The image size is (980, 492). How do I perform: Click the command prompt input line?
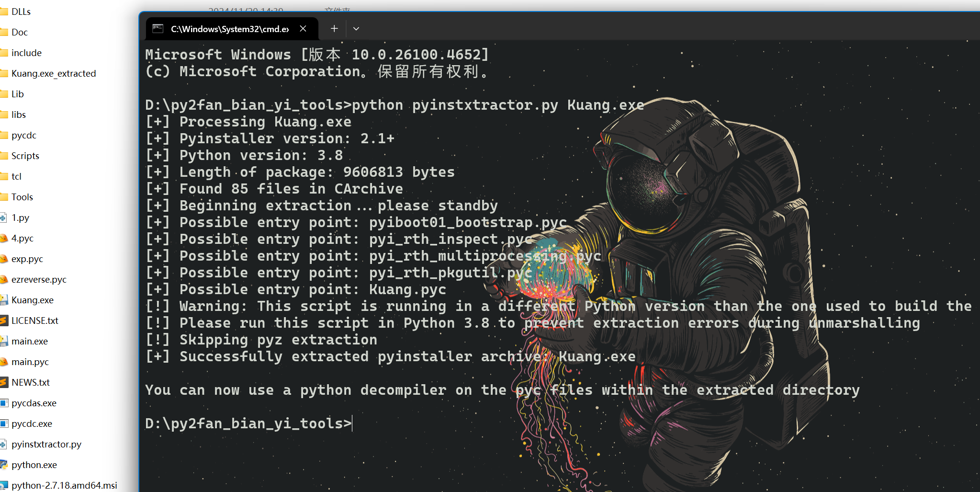pyautogui.click(x=249, y=423)
